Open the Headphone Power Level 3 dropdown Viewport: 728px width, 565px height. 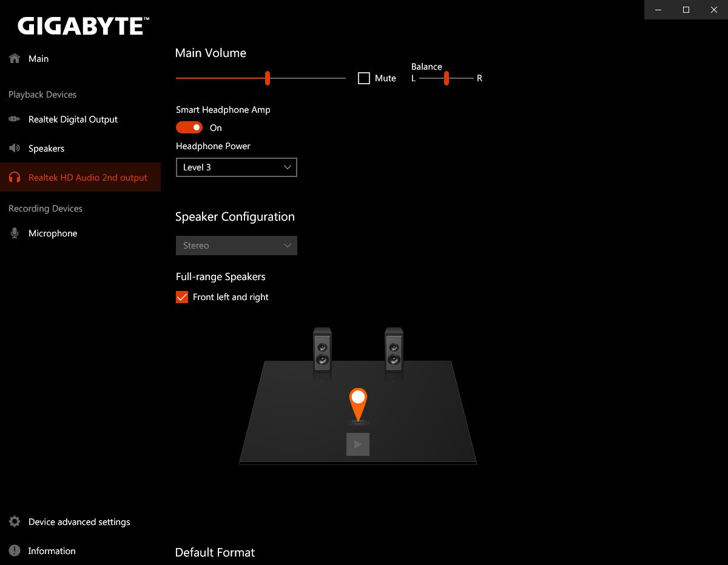coord(236,167)
